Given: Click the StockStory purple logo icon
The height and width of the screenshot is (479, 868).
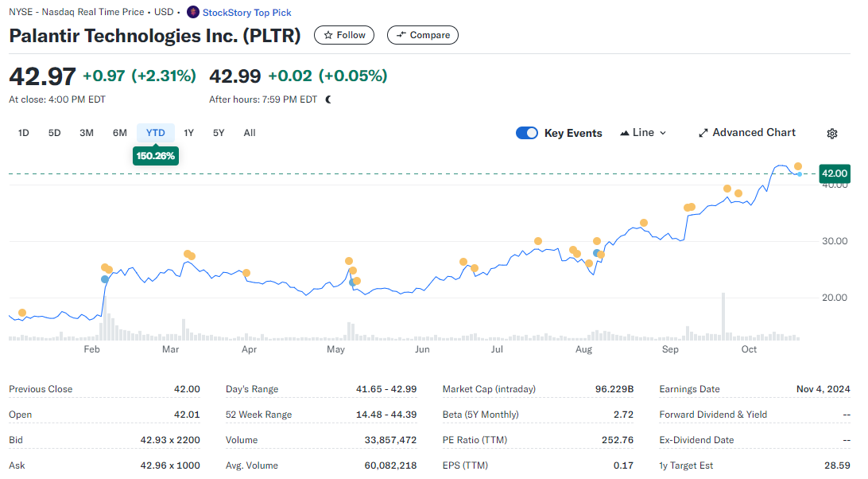Looking at the screenshot, I should (192, 12).
